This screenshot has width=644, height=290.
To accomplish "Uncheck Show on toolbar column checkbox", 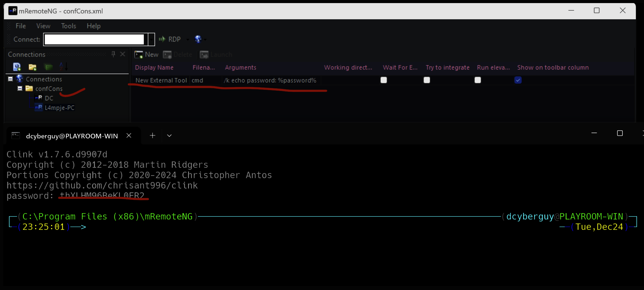I will [x=518, y=80].
